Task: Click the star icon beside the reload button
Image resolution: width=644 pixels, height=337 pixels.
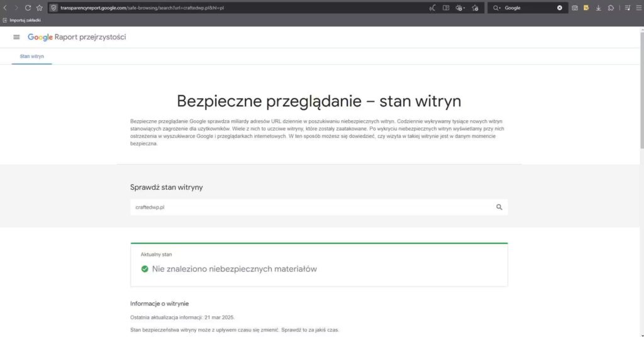Action: [40, 8]
